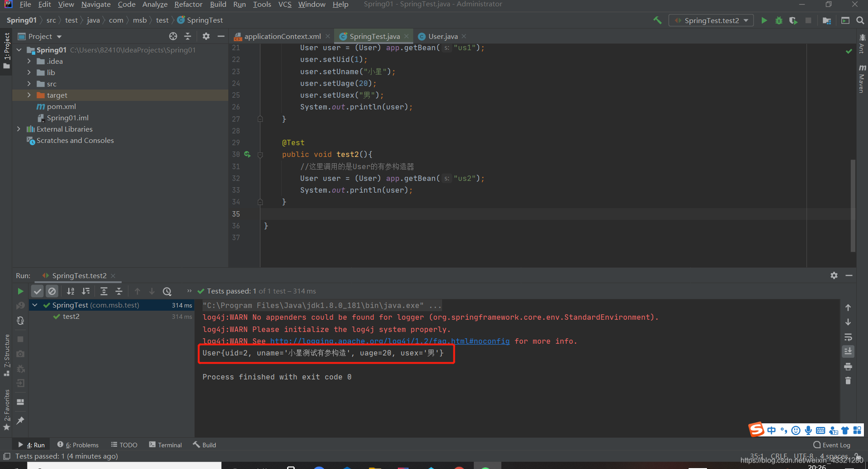Collapse the Spring01 root project node
Screen dimensions: 868x469
(x=19, y=50)
